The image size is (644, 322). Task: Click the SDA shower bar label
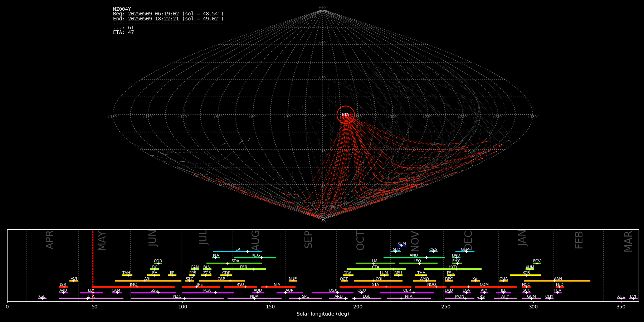[x=235, y=261]
